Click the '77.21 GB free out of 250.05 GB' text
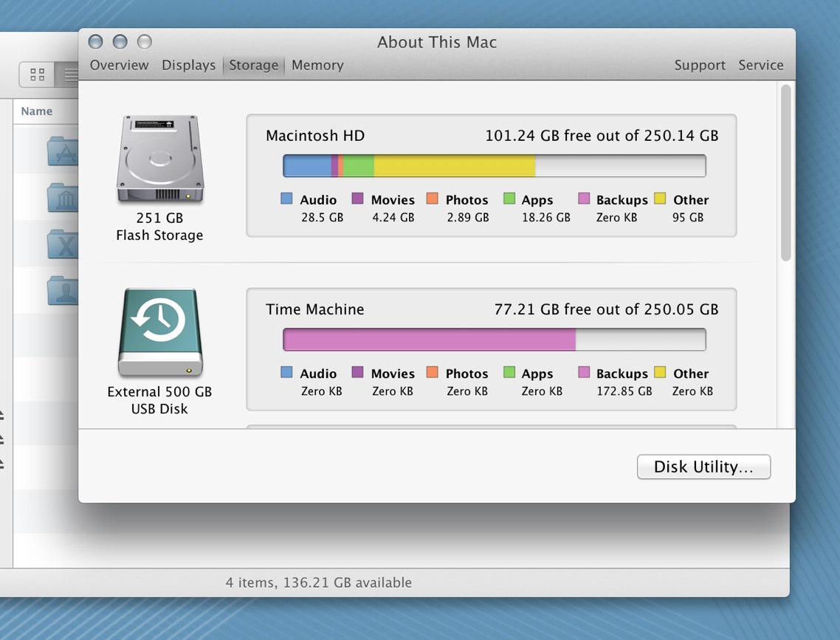 606,309
